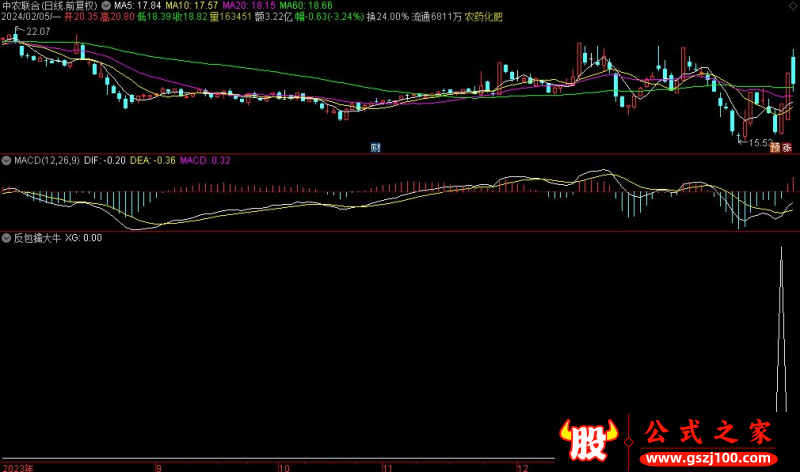The height and width of the screenshot is (472, 800).
Task: Click the 22.07 high price annotation
Action: coord(38,32)
